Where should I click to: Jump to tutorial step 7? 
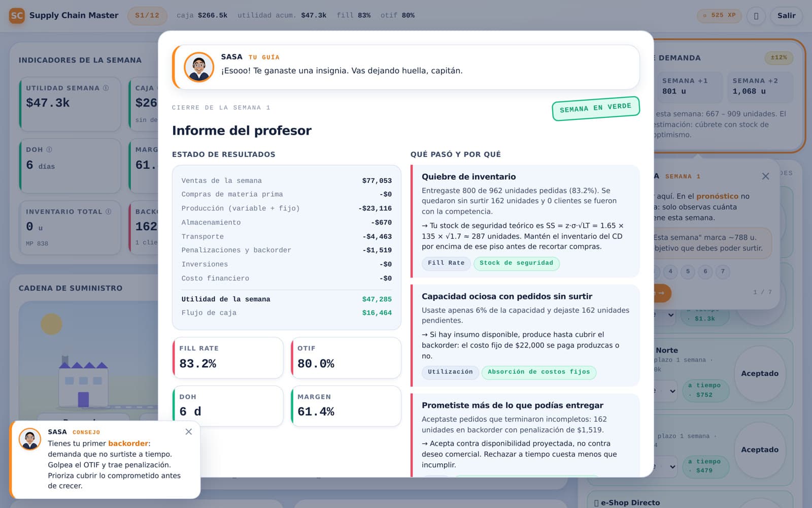tap(723, 271)
